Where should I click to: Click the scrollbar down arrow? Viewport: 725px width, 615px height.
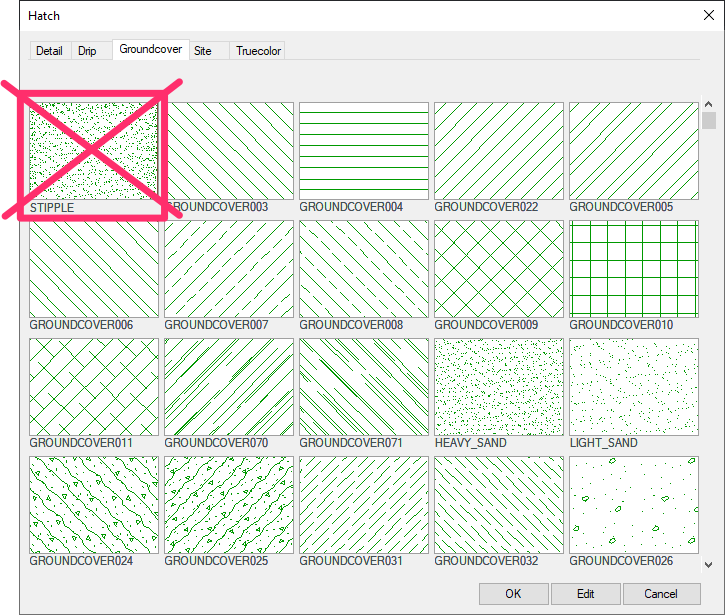point(708,565)
